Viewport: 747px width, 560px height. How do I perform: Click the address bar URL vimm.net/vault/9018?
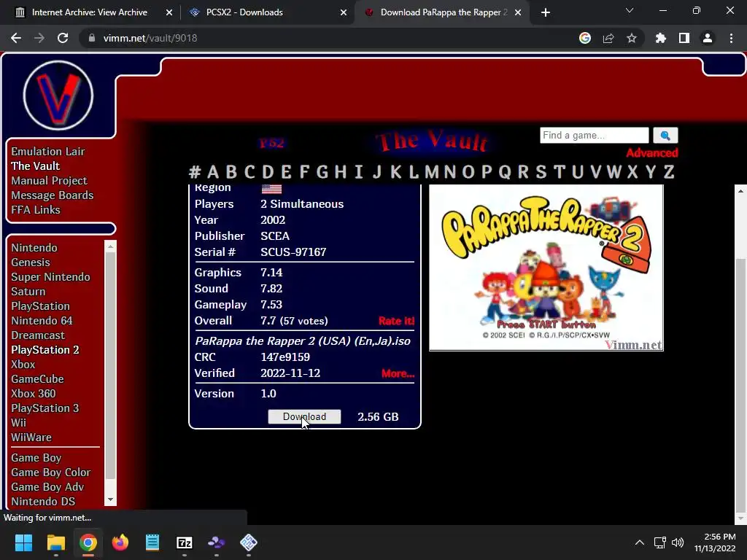point(150,38)
